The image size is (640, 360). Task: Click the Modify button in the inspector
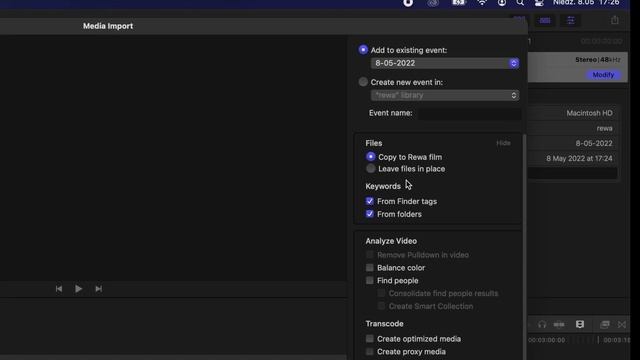tap(603, 75)
